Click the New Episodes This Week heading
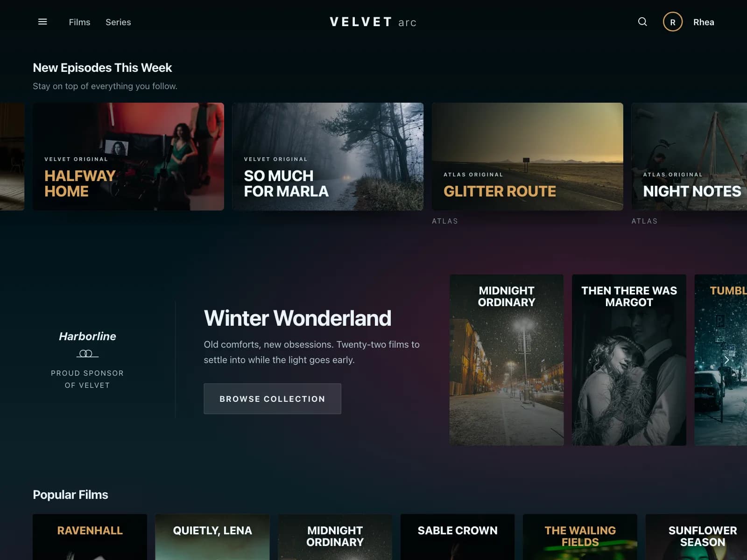Viewport: 747px width, 560px height. (102, 68)
